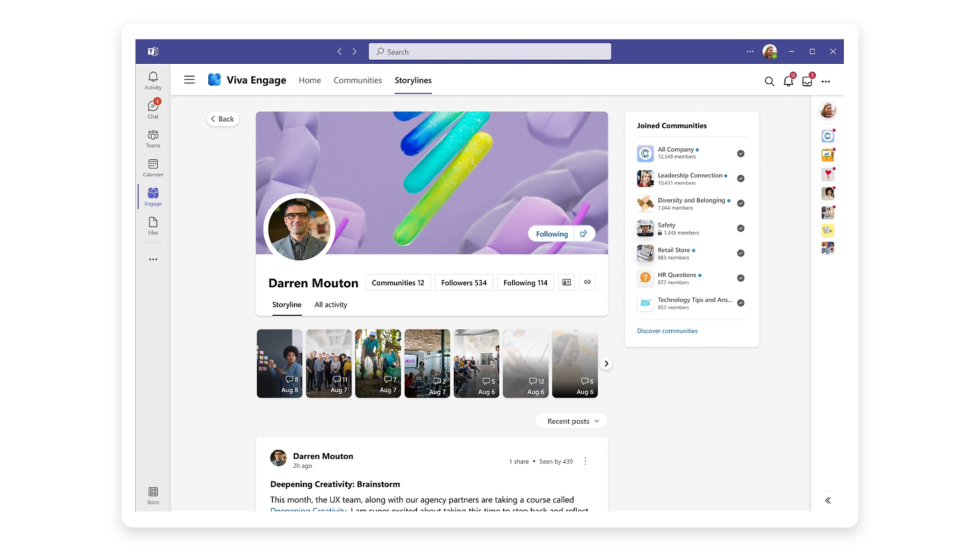Image resolution: width=980 pixels, height=554 pixels.
Task: Open the Aug 8 story thumbnail
Action: 279,363
